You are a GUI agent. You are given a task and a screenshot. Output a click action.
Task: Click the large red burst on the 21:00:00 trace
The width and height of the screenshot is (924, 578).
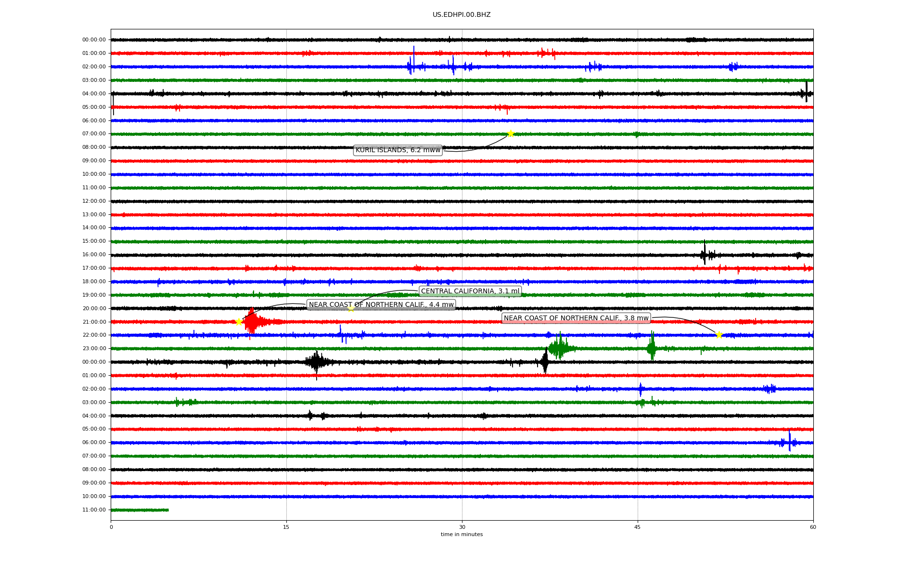click(x=252, y=322)
